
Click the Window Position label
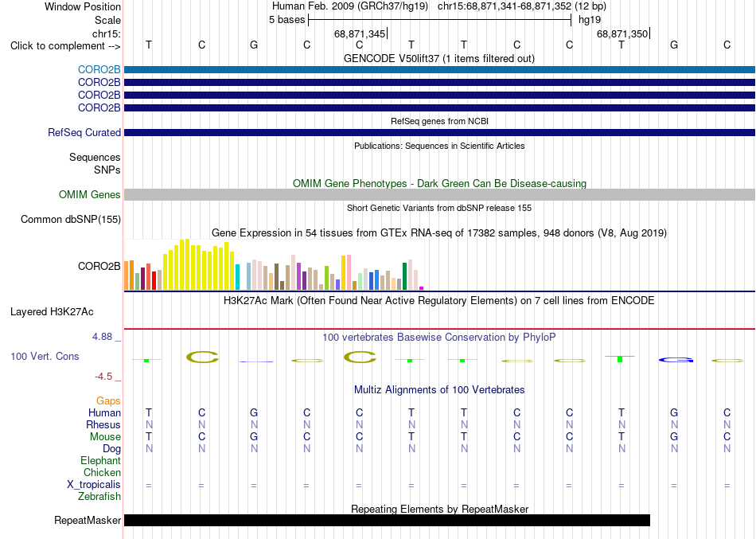(x=83, y=6)
